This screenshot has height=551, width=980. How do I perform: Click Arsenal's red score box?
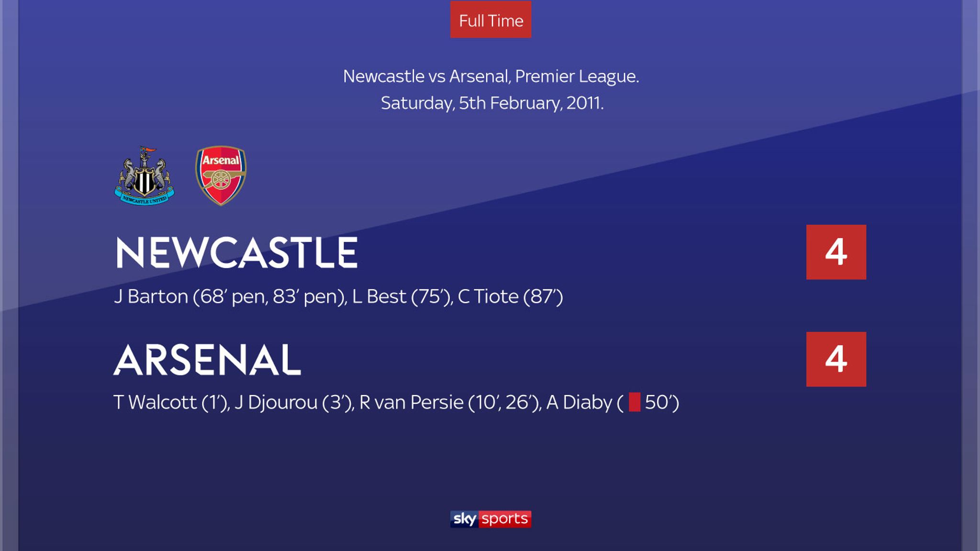[x=836, y=359]
